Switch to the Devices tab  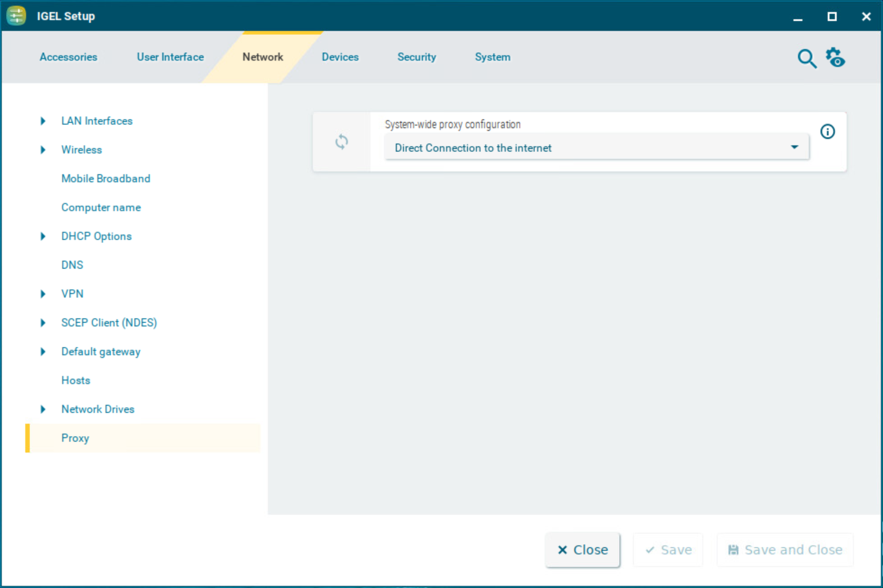tap(340, 57)
